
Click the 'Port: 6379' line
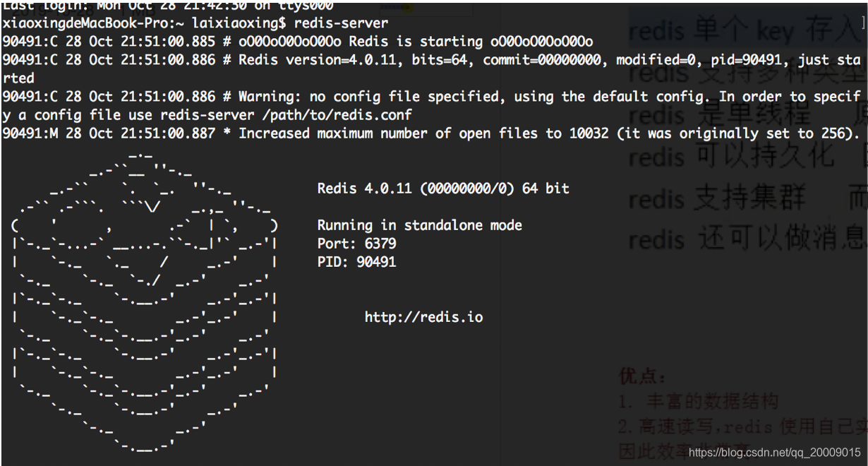point(356,244)
